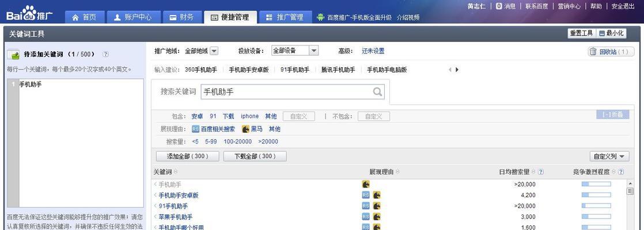Filter search volume 100-20000
The height and width of the screenshot is (230, 644).
[x=237, y=141]
